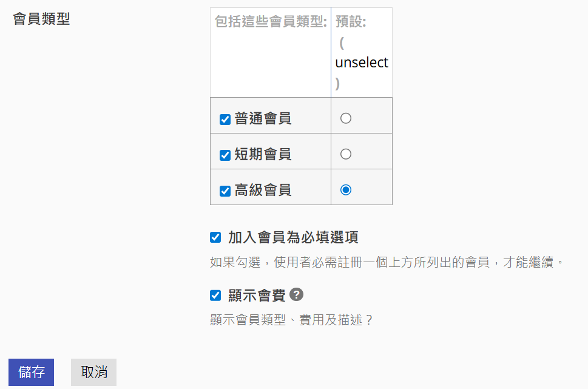The width and height of the screenshot is (588, 389).
Task: Click the 高級會員 default radio button
Action: click(x=346, y=190)
